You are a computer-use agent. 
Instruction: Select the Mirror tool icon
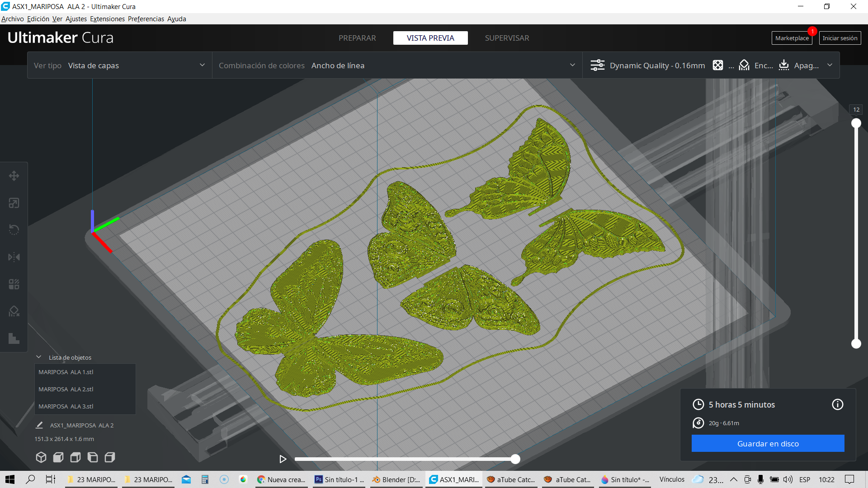click(x=14, y=257)
